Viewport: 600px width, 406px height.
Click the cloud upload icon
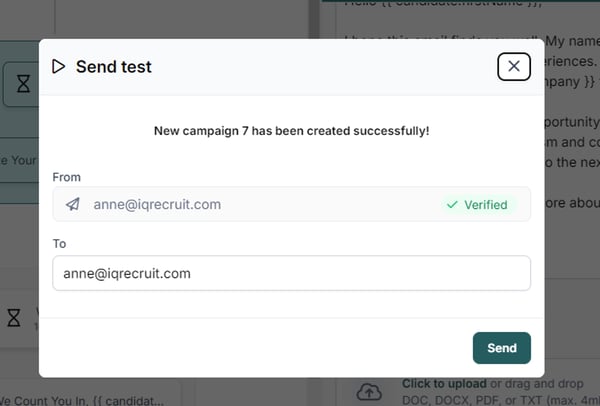pyautogui.click(x=369, y=393)
